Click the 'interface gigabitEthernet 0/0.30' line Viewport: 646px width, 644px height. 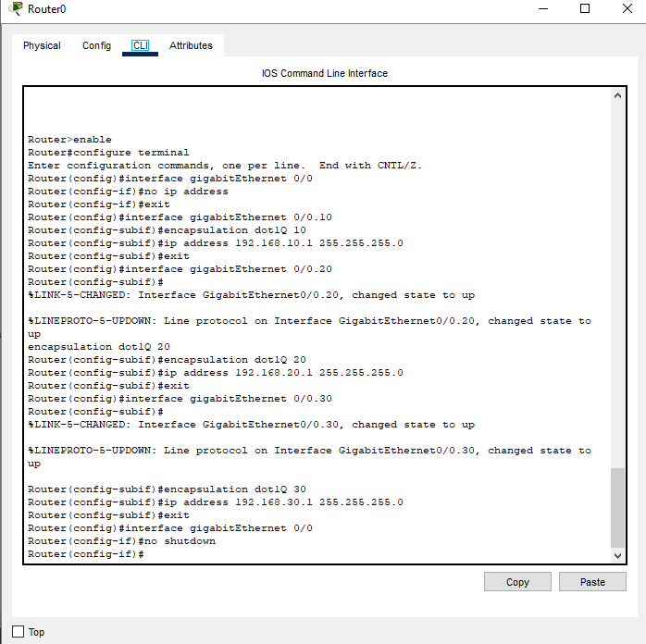[180, 399]
